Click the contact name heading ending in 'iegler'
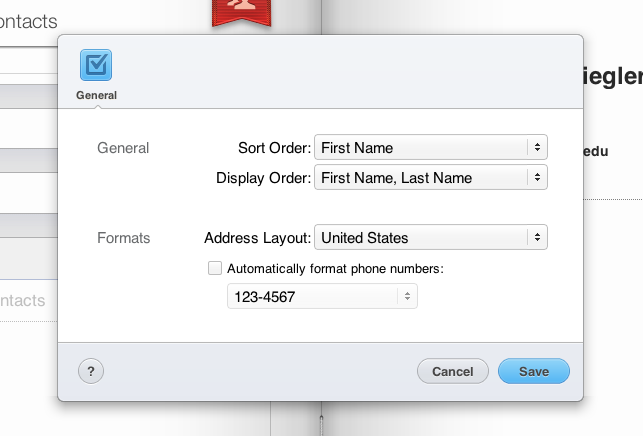This screenshot has height=436, width=643. [611, 77]
